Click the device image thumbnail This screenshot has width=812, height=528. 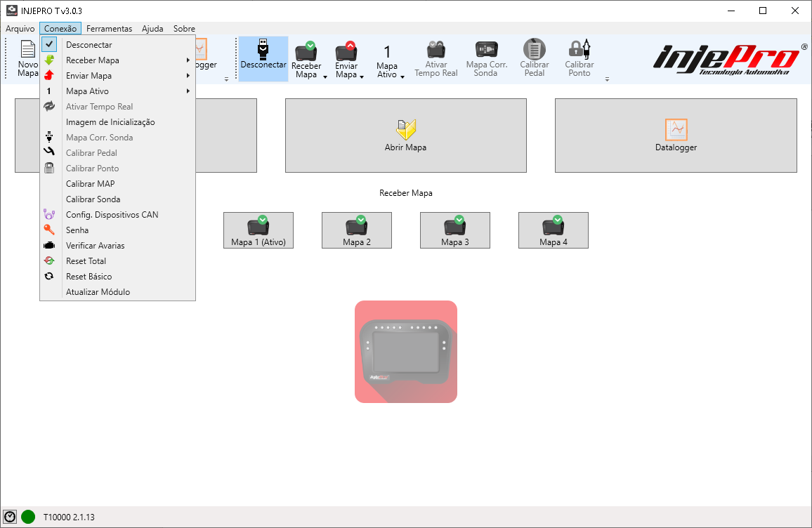(x=405, y=352)
